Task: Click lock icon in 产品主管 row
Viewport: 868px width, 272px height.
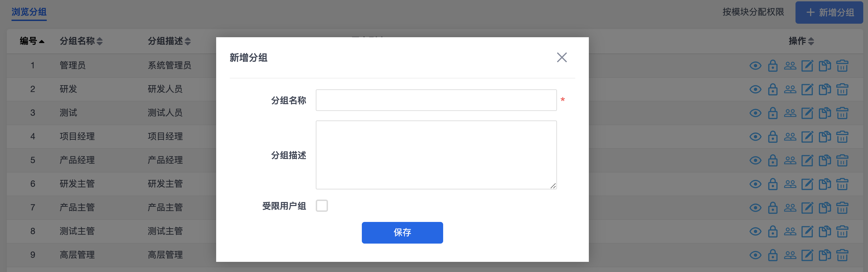Action: click(773, 208)
